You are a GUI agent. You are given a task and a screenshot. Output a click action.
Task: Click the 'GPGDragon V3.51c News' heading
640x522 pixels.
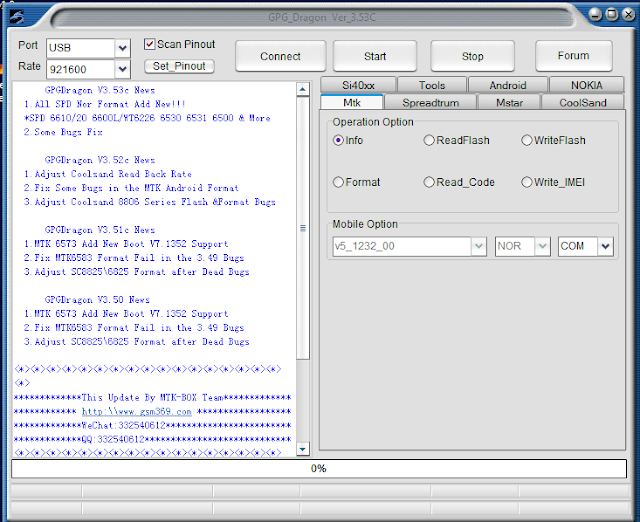pyautogui.click(x=100, y=230)
